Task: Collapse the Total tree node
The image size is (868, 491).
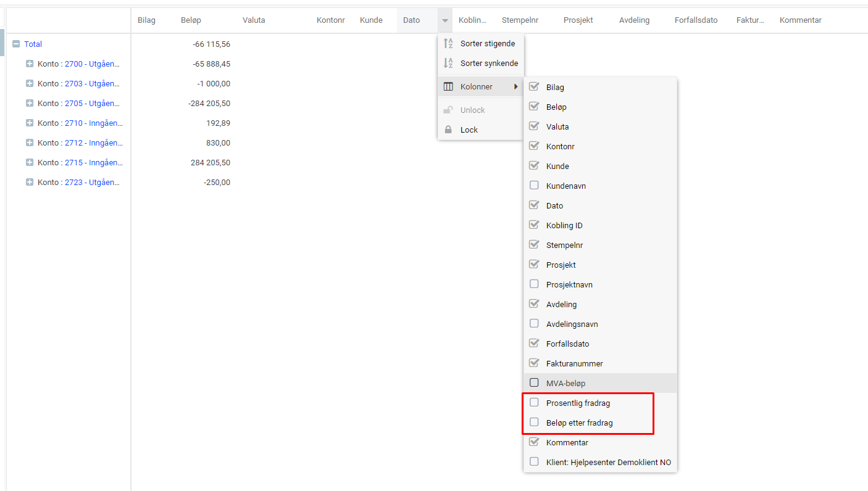Action: coord(17,44)
